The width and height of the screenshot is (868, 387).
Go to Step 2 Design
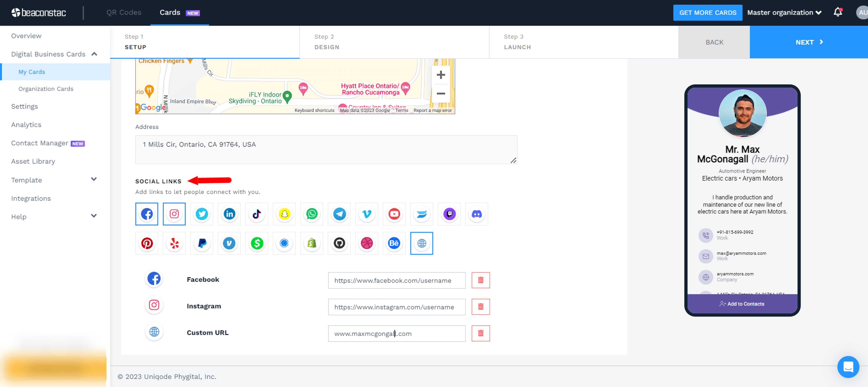click(x=394, y=42)
